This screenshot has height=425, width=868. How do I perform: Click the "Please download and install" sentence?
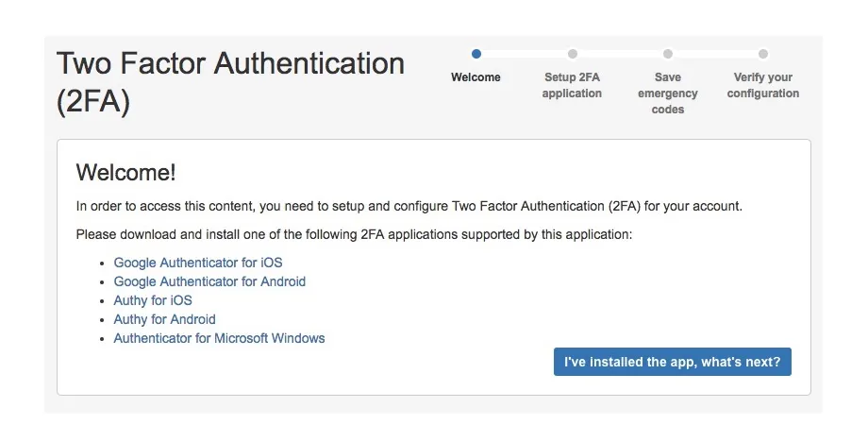354,234
